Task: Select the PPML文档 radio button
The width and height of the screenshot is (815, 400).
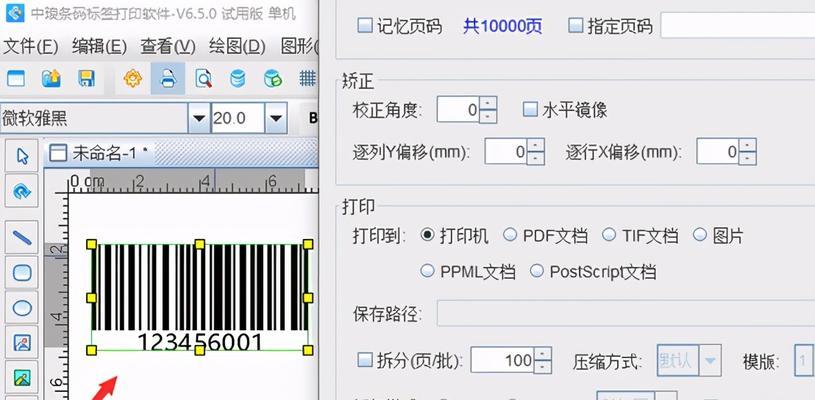Action: click(427, 271)
